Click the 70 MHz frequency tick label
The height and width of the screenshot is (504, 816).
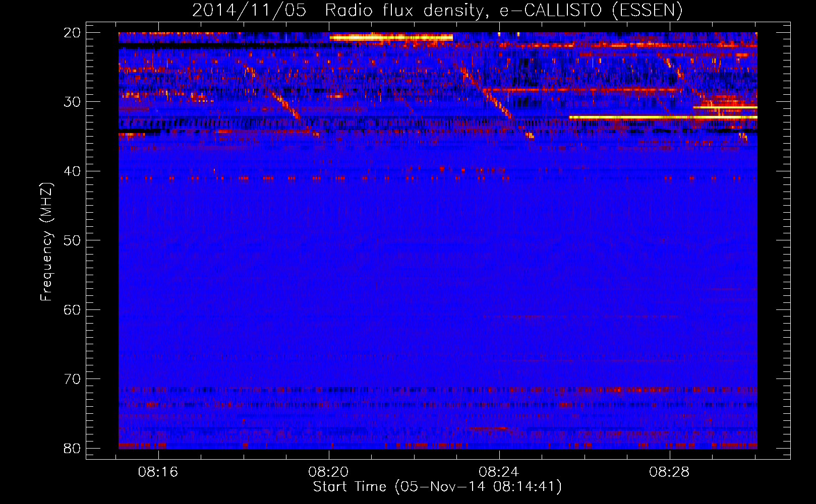point(72,379)
